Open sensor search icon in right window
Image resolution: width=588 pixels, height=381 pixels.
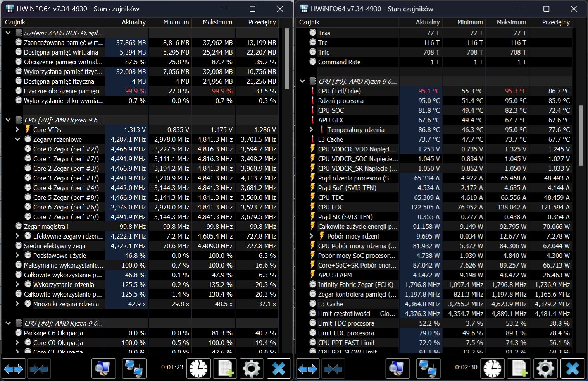tap(398, 369)
